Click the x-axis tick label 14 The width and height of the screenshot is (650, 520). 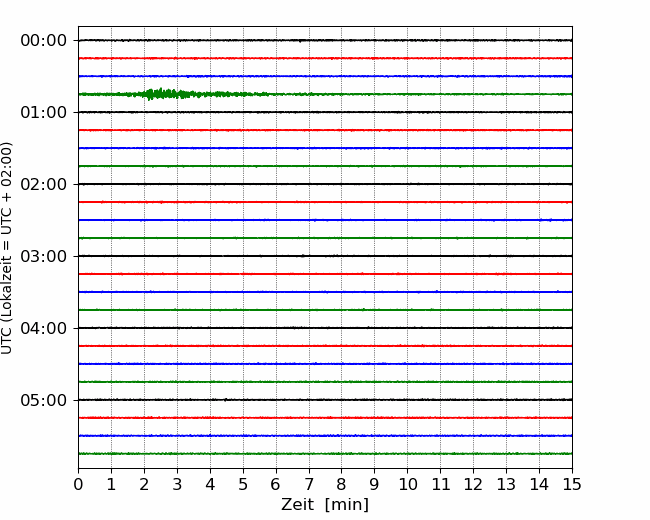[539, 484]
